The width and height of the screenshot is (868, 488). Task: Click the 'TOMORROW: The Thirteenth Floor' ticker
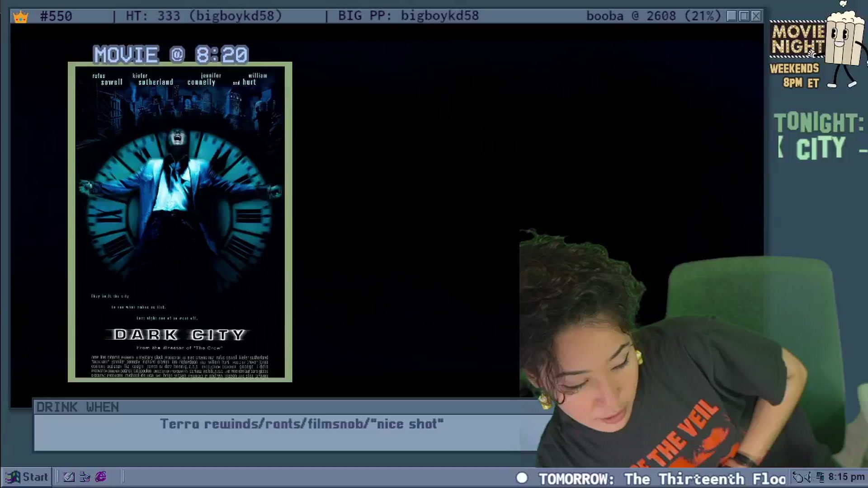[662, 479]
